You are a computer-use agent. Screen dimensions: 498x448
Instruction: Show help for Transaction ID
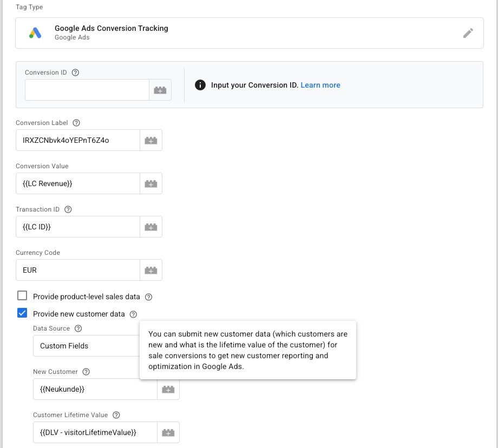click(68, 209)
